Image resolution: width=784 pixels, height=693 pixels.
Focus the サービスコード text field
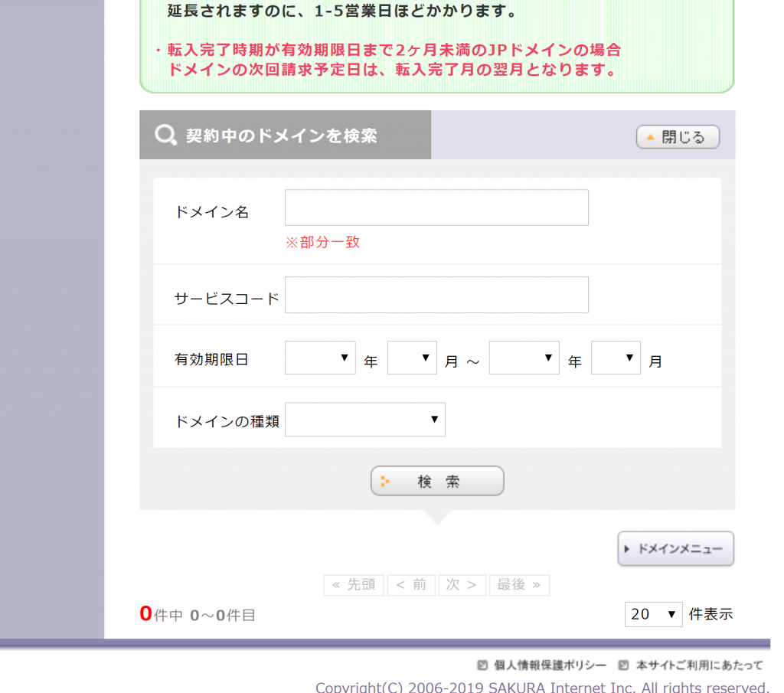tap(436, 295)
